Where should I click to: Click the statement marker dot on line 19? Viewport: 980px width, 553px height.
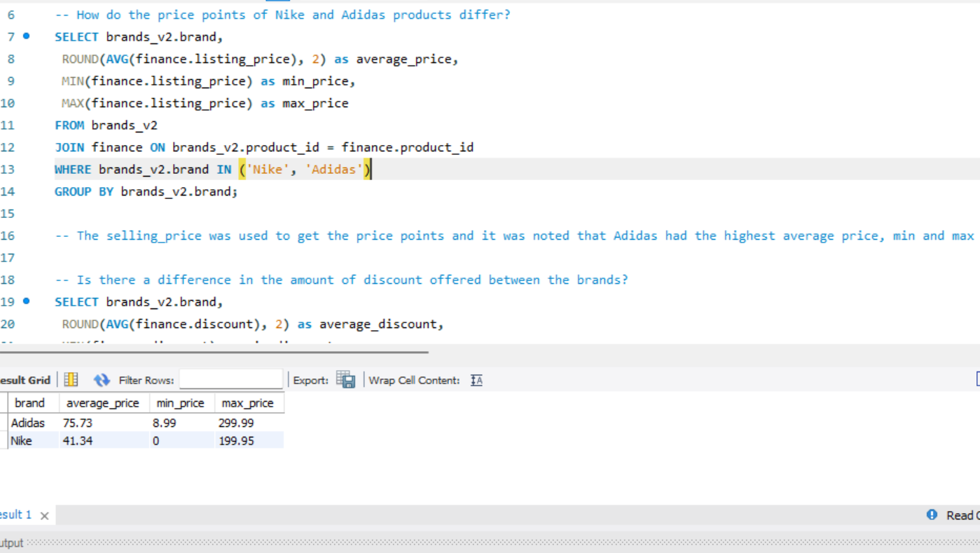pos(27,301)
